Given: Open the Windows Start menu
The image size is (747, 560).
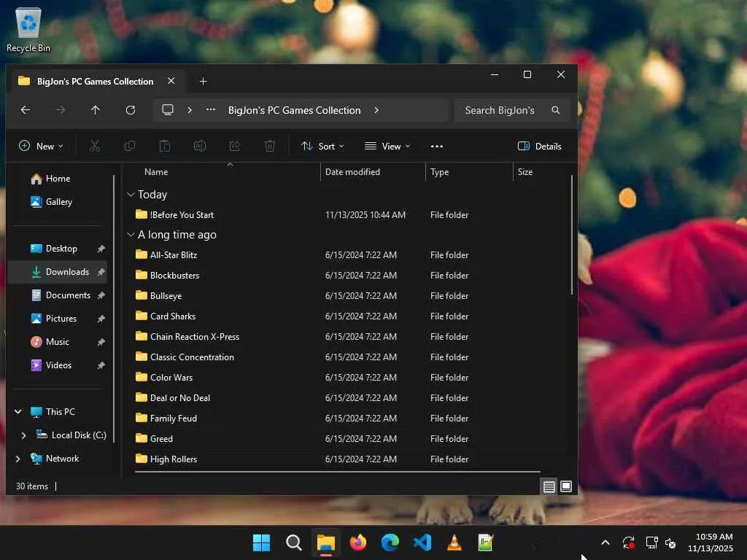Looking at the screenshot, I should [x=261, y=542].
